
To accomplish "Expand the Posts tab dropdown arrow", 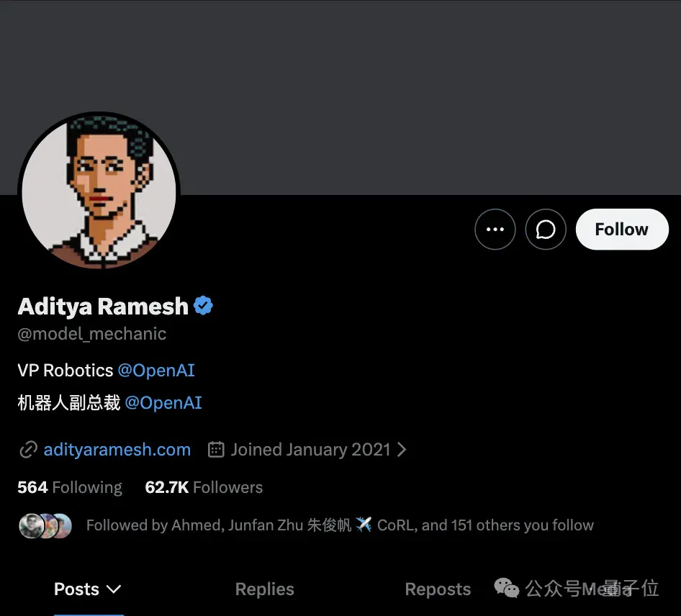I will [114, 589].
